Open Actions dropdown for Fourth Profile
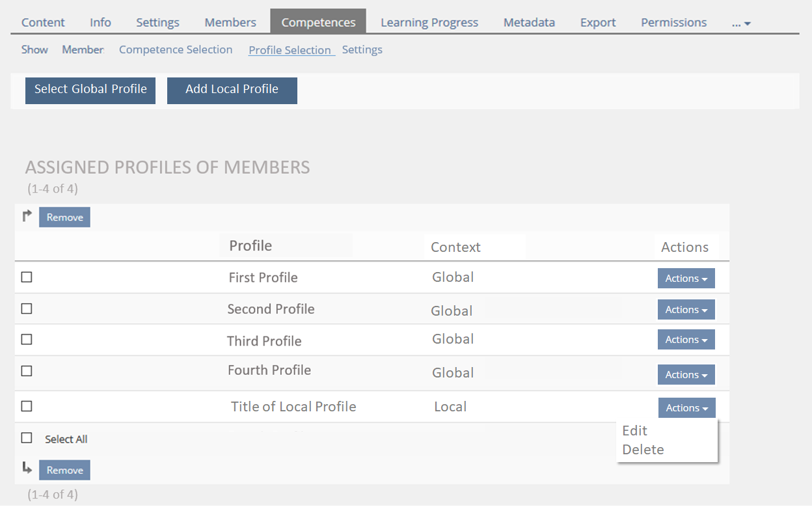Screen dimensions: 812x507 686,375
